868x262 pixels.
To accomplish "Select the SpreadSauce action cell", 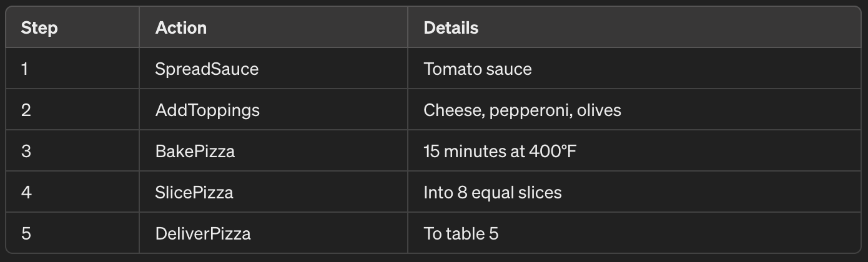I will (x=207, y=69).
